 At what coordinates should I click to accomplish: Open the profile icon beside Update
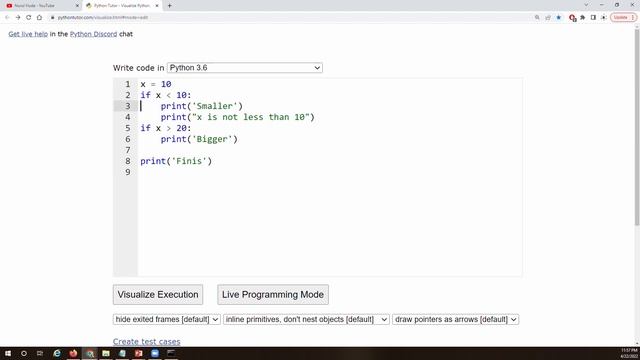[x=604, y=18]
